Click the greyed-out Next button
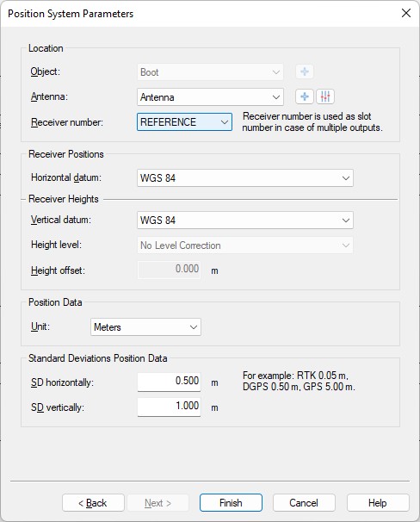This screenshot has height=522, width=420. point(158,503)
